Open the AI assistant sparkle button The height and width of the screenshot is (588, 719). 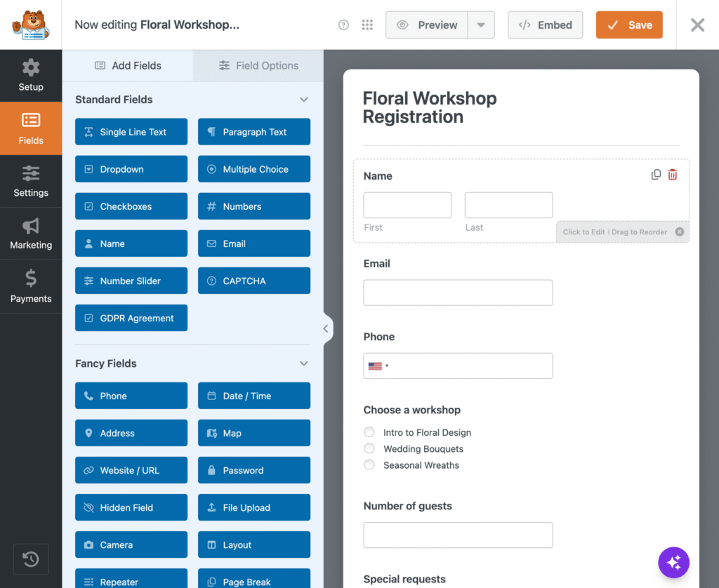tap(673, 562)
